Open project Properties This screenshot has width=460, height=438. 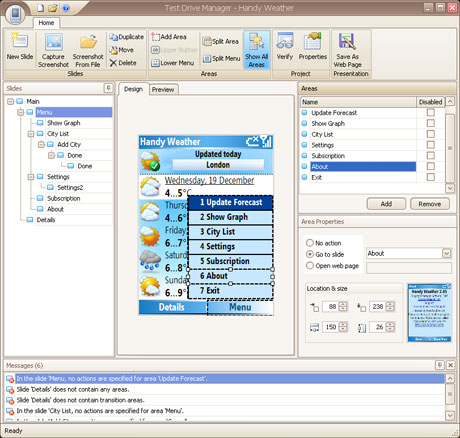click(313, 47)
